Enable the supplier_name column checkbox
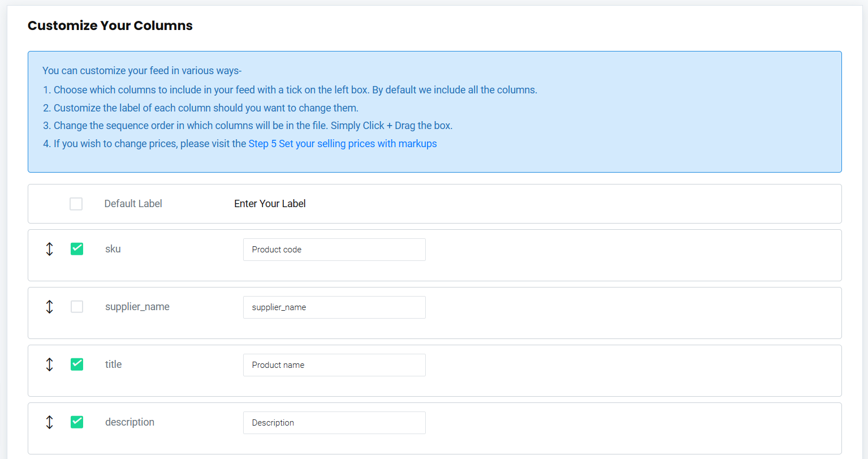Viewport: 868px width, 459px height. (77, 307)
